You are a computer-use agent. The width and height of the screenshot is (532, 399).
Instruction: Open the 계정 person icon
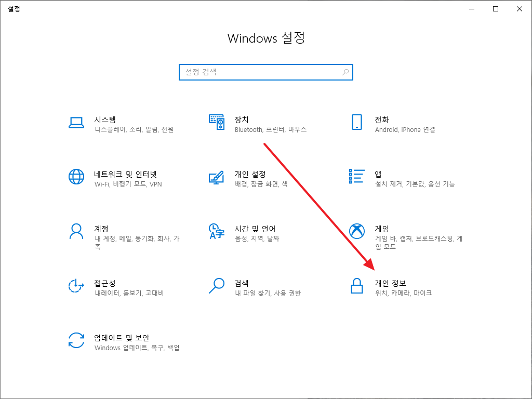[76, 231]
